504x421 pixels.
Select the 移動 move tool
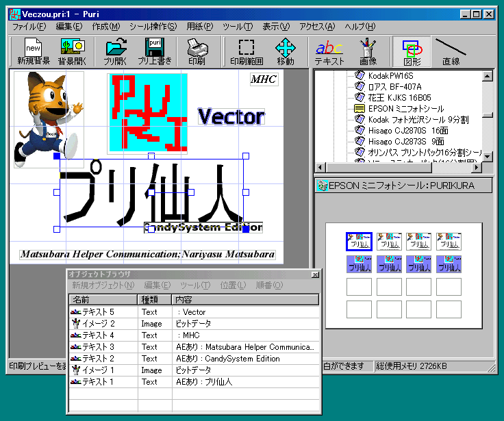tap(285, 52)
